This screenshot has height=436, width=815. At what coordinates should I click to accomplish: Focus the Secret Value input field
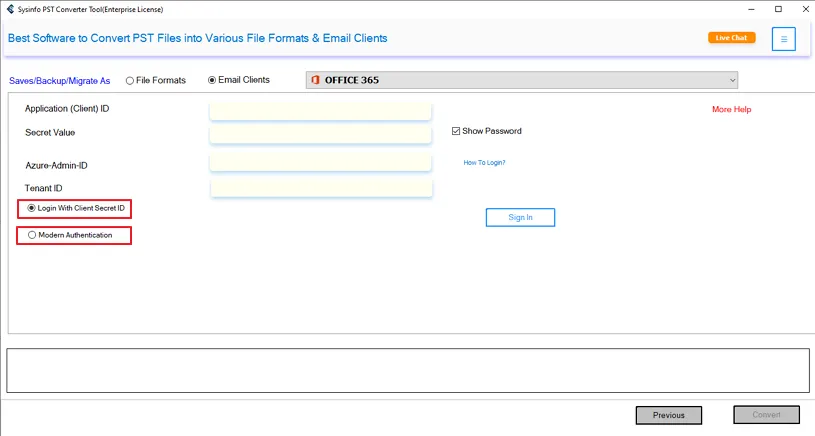320,134
